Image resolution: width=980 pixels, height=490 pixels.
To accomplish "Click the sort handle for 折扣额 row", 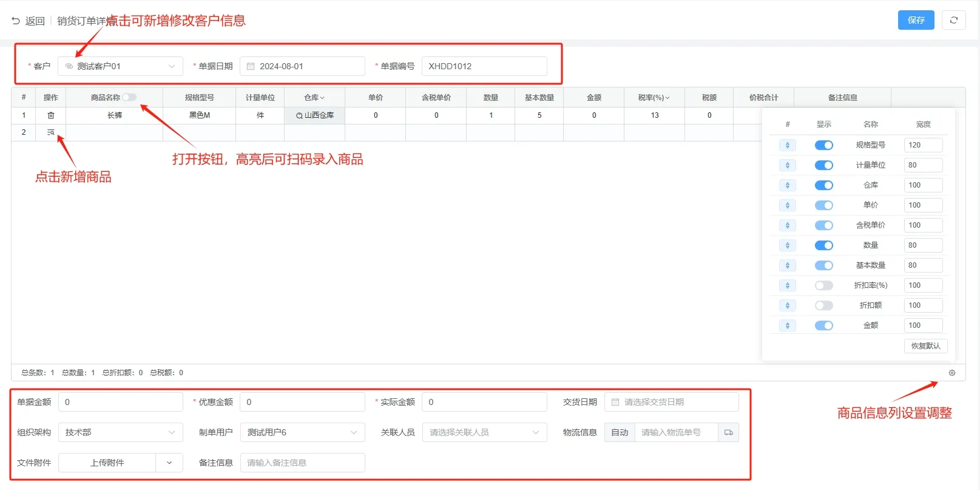I will pos(788,305).
